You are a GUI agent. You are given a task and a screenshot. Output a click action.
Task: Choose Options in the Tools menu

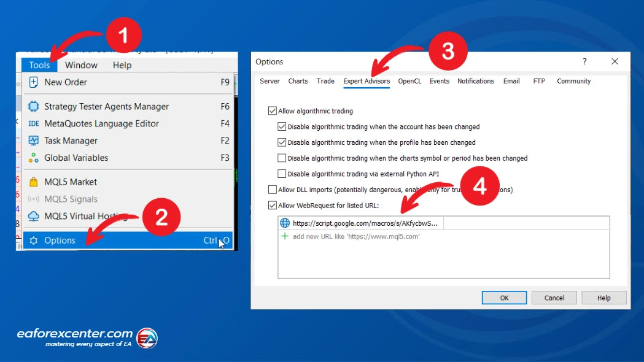point(128,241)
